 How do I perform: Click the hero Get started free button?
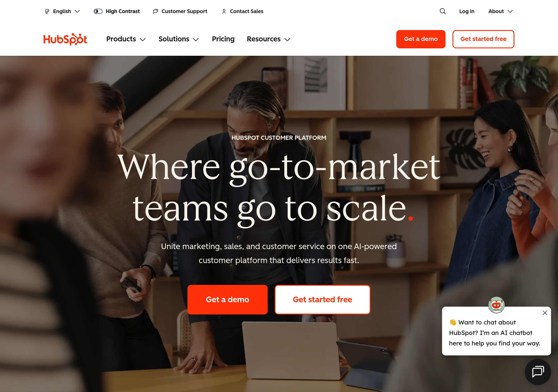coord(322,299)
